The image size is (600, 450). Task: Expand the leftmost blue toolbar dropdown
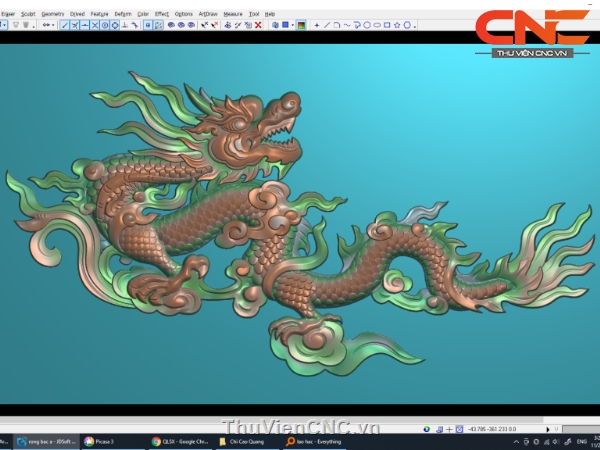[3, 25]
